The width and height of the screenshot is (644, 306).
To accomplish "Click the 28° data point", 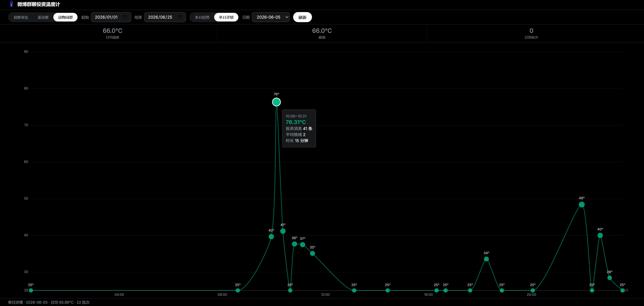I will point(609,278).
